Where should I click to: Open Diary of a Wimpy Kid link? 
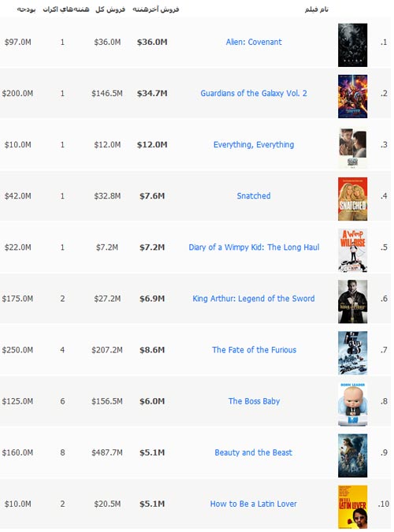pyautogui.click(x=254, y=247)
